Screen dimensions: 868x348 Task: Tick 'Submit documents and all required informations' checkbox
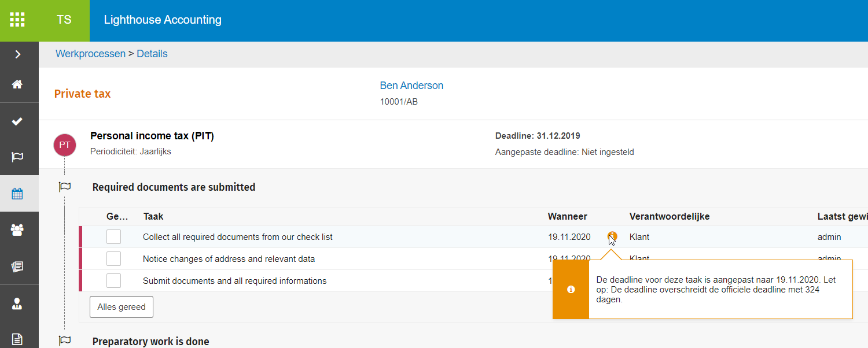click(x=114, y=281)
